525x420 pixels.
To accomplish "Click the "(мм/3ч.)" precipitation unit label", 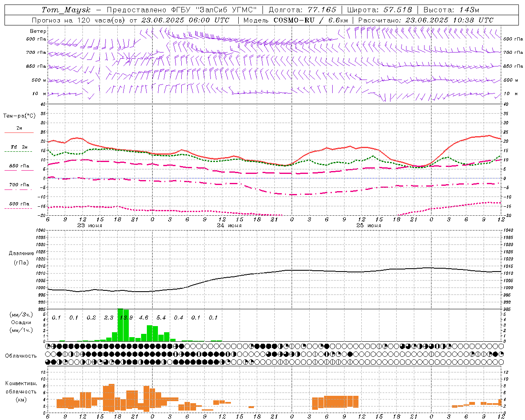I will point(21,315).
